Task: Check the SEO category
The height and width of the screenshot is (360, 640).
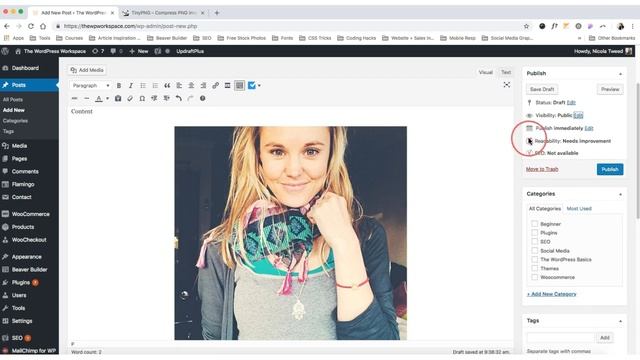Action: click(x=534, y=242)
